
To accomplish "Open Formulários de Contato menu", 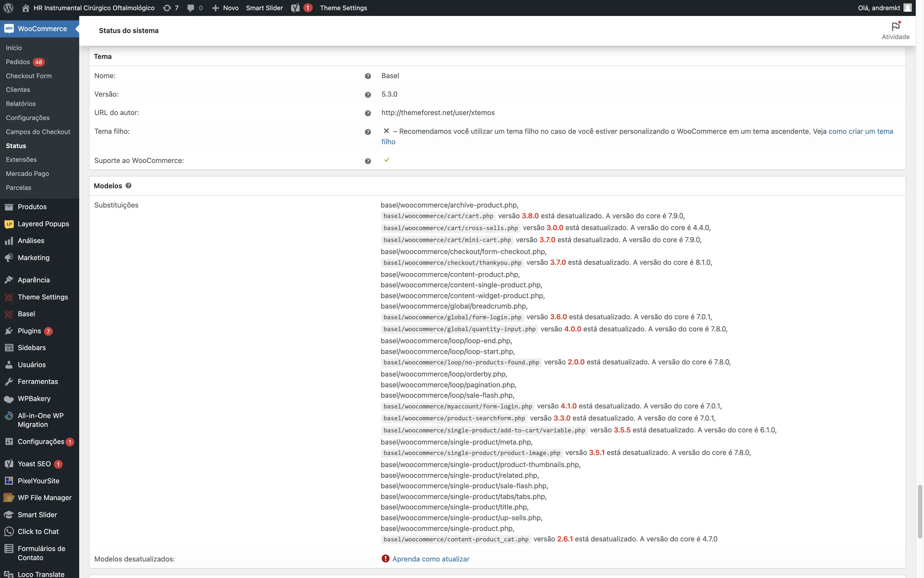I will tap(41, 553).
